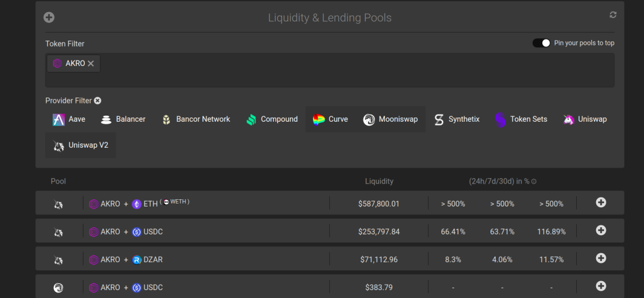Click inside the Token Filter input field
The image size is (644, 298).
(x=330, y=70)
